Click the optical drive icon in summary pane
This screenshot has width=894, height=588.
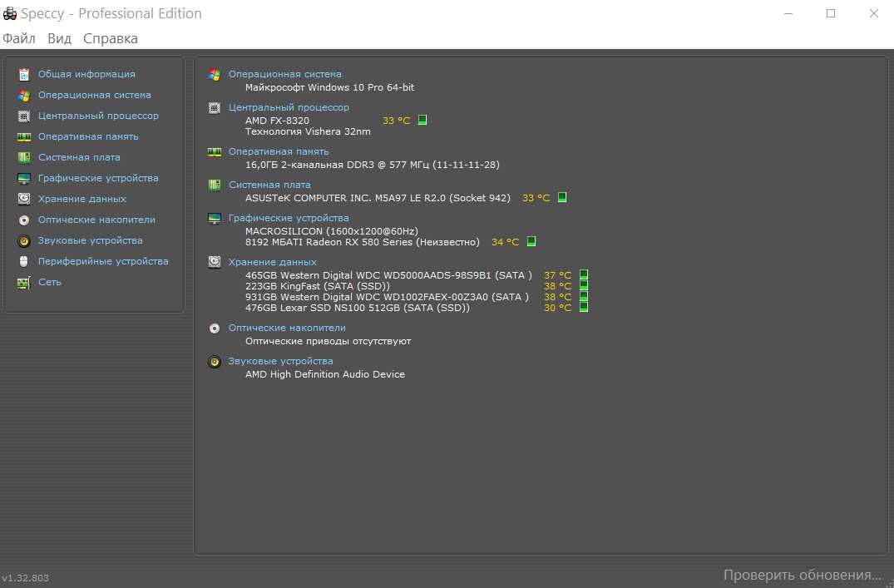pyautogui.click(x=215, y=329)
